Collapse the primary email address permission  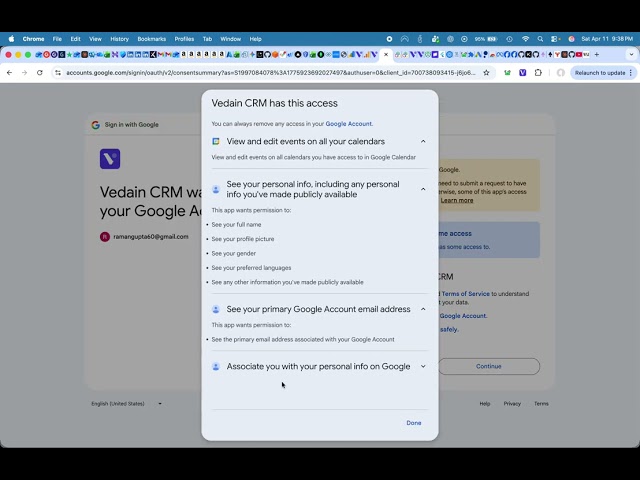[423, 309]
